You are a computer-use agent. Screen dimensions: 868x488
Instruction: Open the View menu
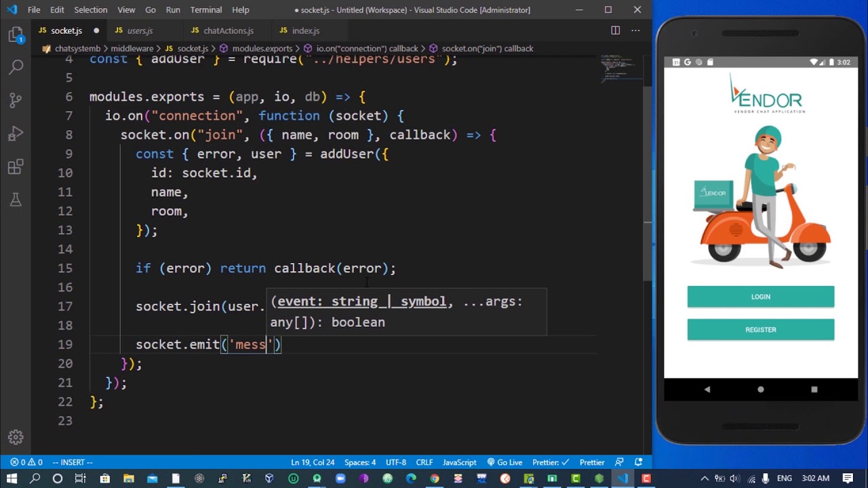(x=126, y=10)
